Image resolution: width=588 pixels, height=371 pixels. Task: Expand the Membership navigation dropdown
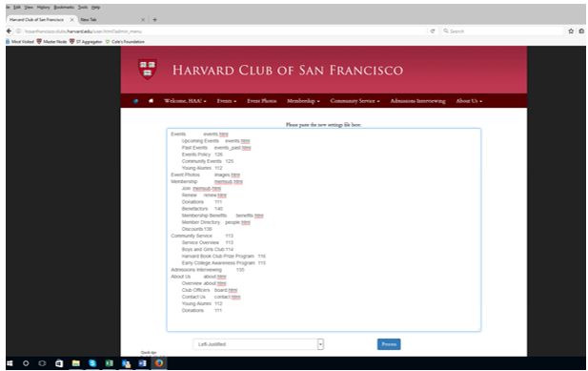point(303,101)
